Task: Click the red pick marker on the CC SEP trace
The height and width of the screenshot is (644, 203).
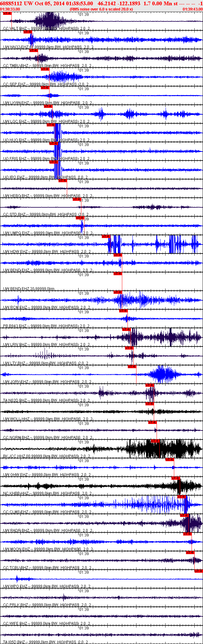Action: coord(45,69)
